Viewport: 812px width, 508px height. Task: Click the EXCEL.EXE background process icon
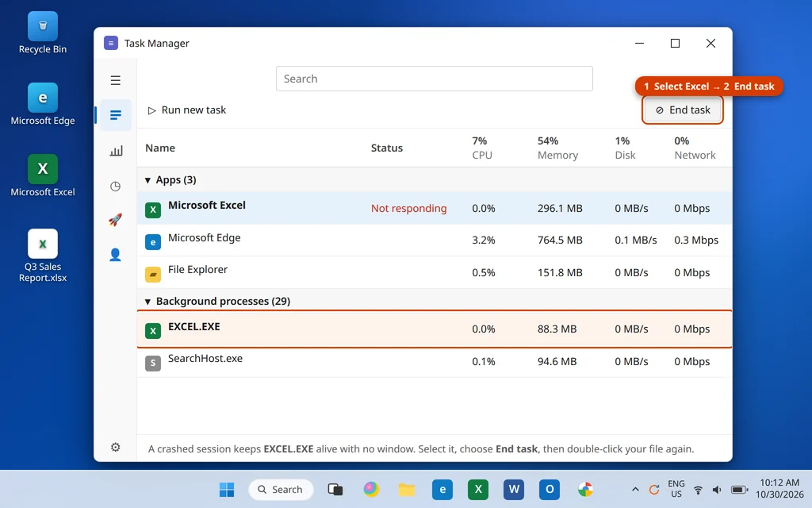pyautogui.click(x=153, y=331)
